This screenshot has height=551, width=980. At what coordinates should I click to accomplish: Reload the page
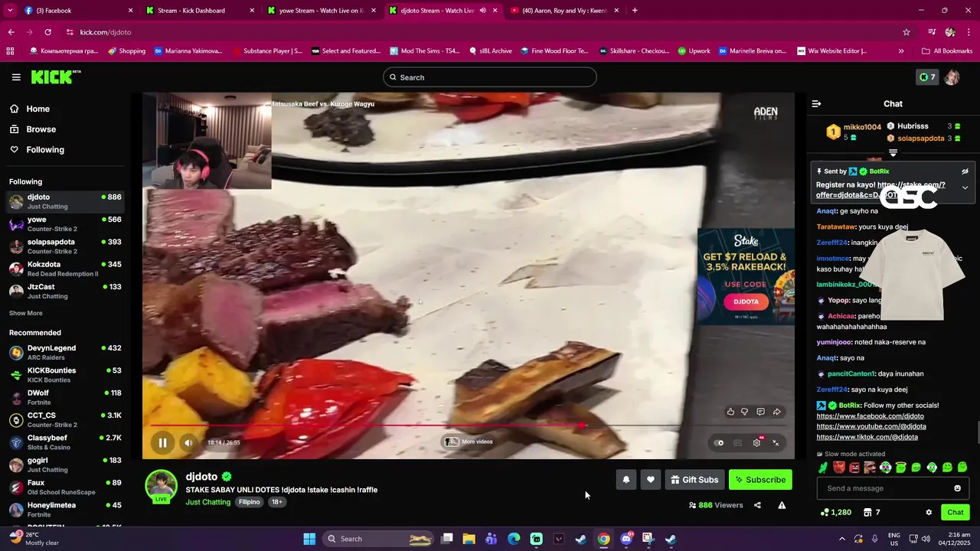point(48,32)
